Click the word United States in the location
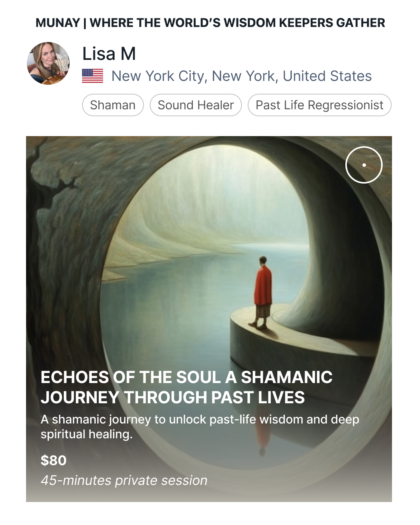Image resolution: width=420 pixels, height=525 pixels. 327,76
